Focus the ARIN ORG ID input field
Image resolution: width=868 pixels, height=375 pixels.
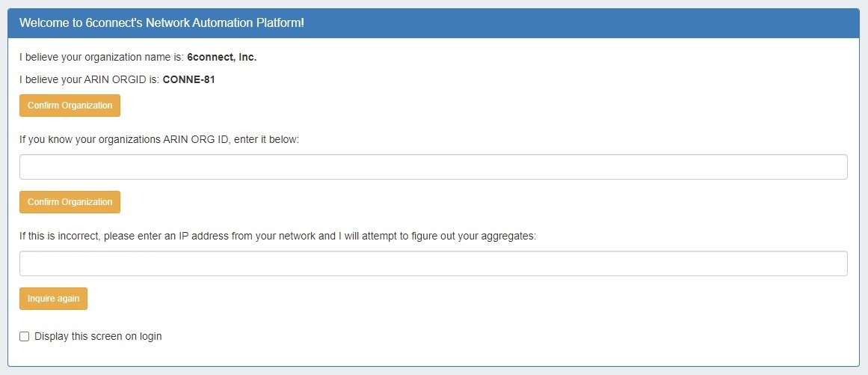pos(433,167)
